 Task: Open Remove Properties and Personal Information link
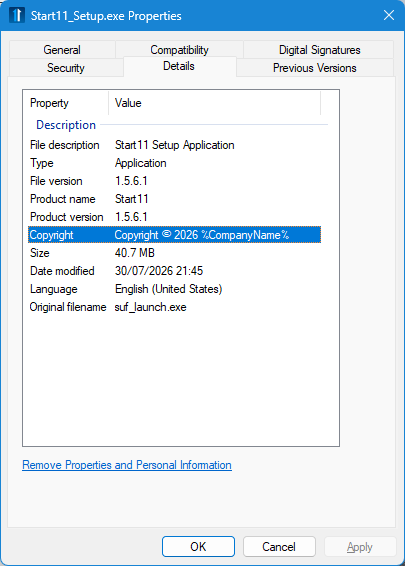pyautogui.click(x=127, y=465)
